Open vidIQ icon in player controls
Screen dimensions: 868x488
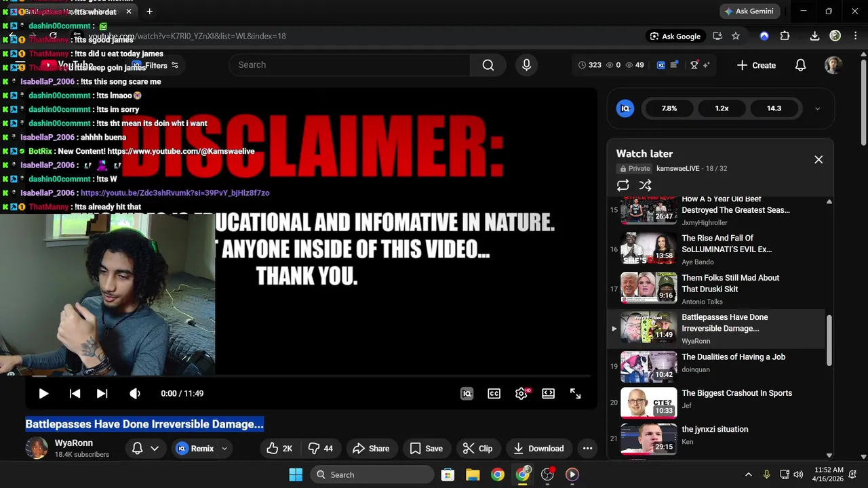[467, 394]
